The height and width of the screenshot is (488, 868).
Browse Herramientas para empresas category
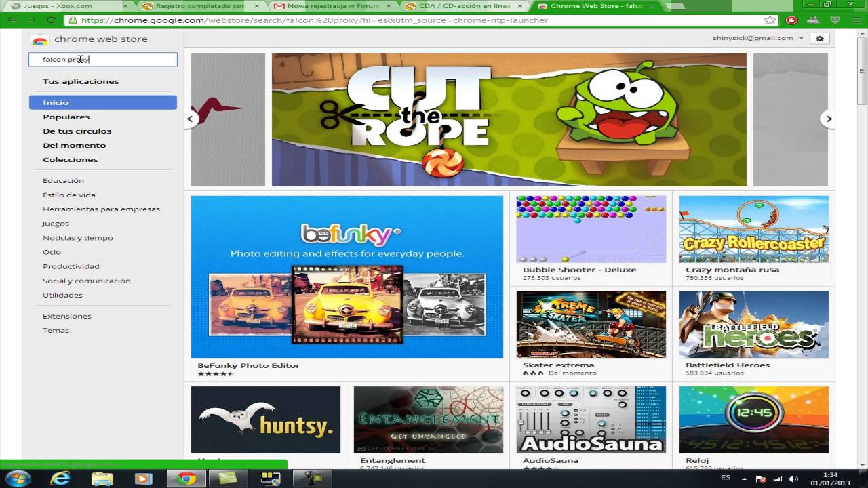pyautogui.click(x=102, y=209)
